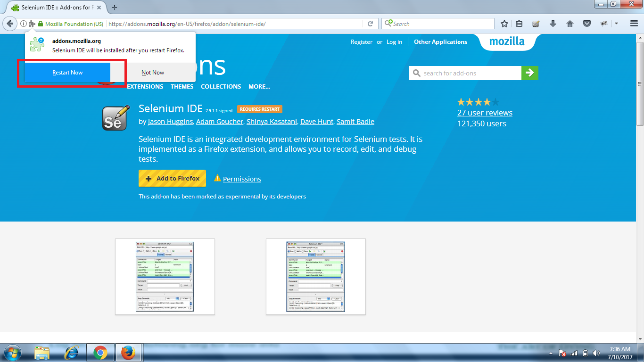Image resolution: width=644 pixels, height=362 pixels.
Task: Visit author Shinya Kasatani profile link
Action: pyautogui.click(x=272, y=122)
